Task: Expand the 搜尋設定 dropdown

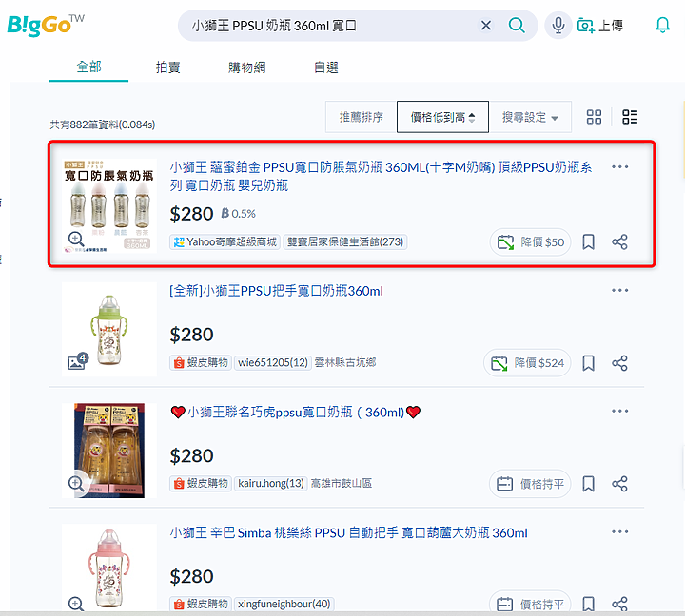Action: (530, 117)
